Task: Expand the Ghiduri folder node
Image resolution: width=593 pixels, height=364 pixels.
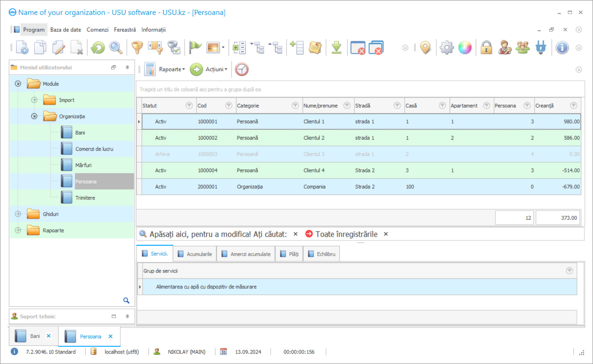Action: (18, 214)
